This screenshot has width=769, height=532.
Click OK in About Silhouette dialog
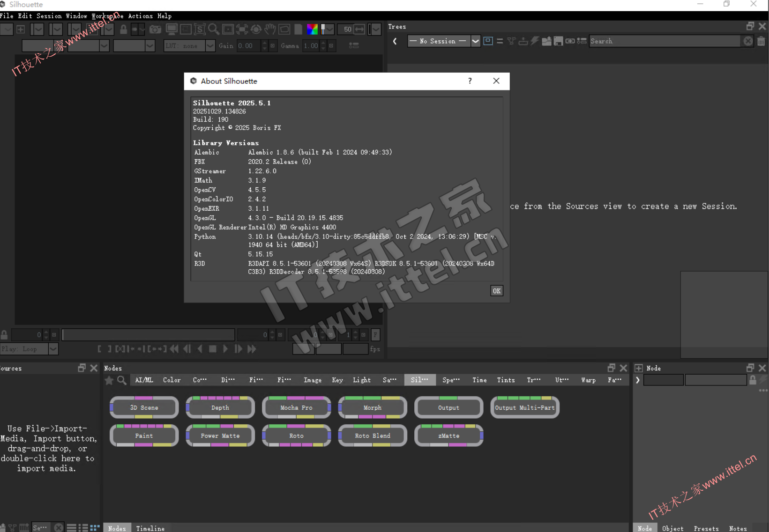click(496, 291)
